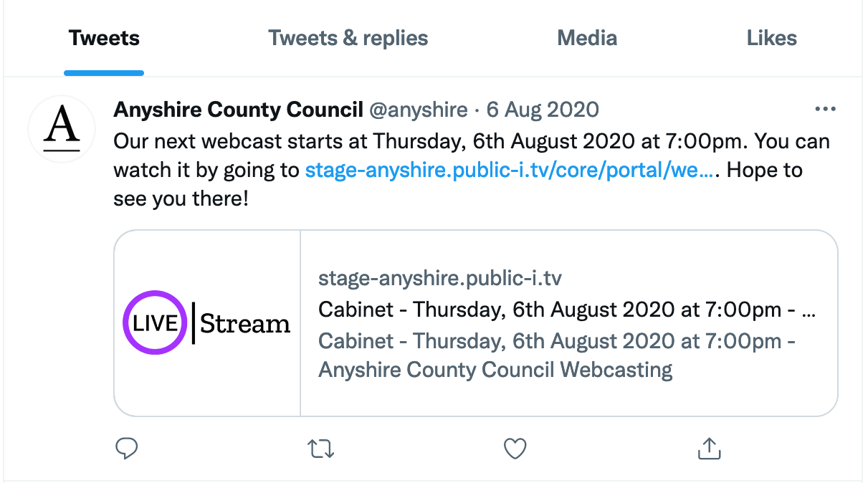Switch to the Tweets & replies tab

tap(348, 38)
